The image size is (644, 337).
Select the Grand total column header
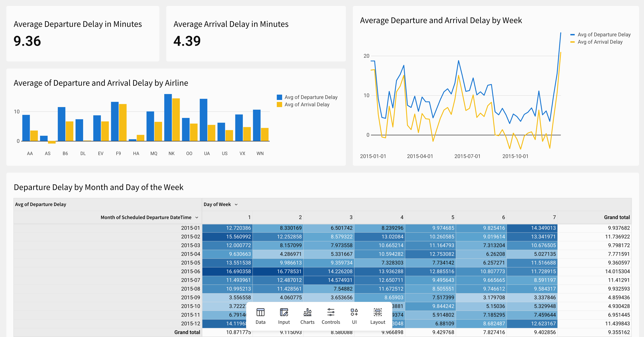[x=617, y=217]
